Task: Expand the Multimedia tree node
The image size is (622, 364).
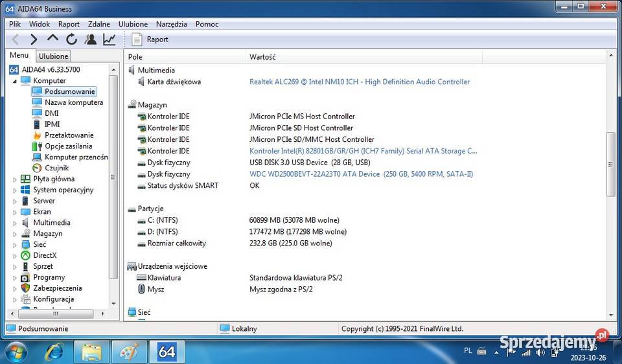Action: coord(15,223)
